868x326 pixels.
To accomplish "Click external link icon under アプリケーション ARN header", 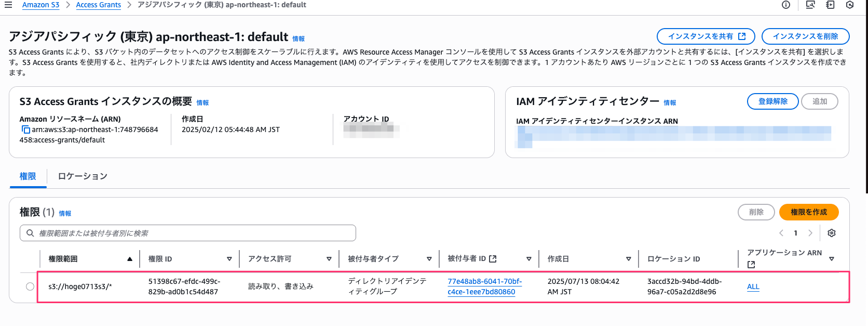I will coord(751,265).
